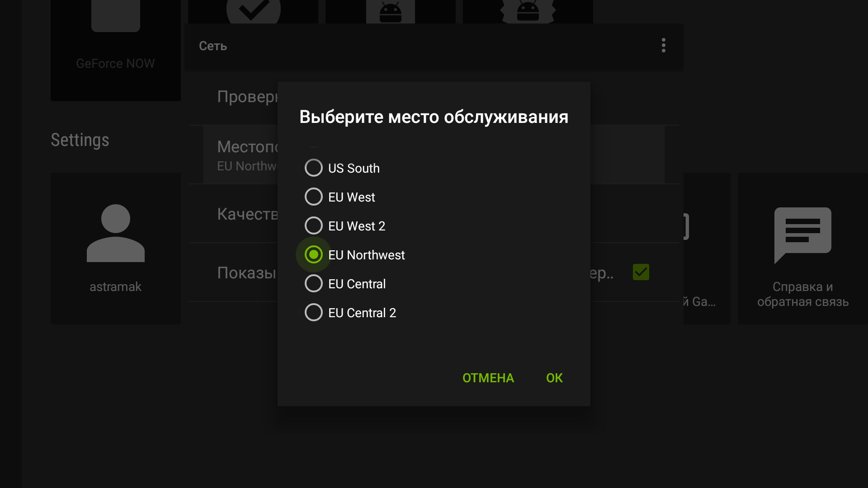Open the three-dot overflow menu

tap(663, 45)
